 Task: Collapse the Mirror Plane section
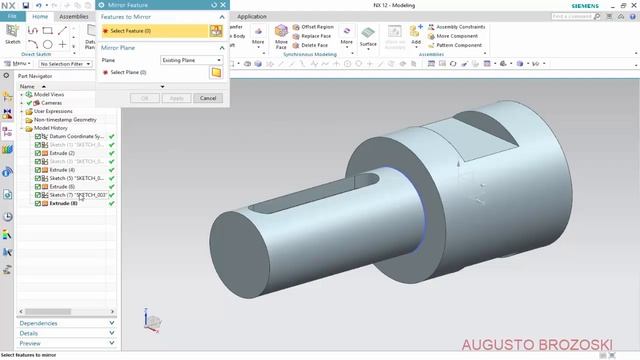pos(222,48)
